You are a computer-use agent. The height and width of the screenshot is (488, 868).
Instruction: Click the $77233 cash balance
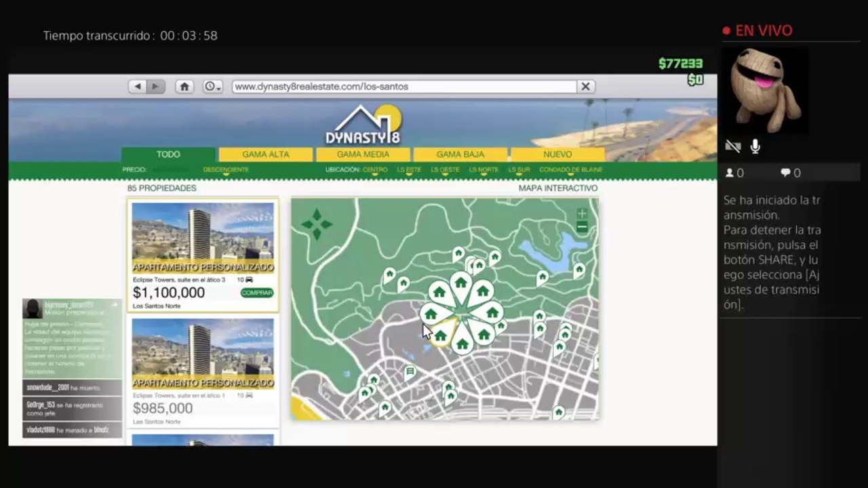click(681, 64)
